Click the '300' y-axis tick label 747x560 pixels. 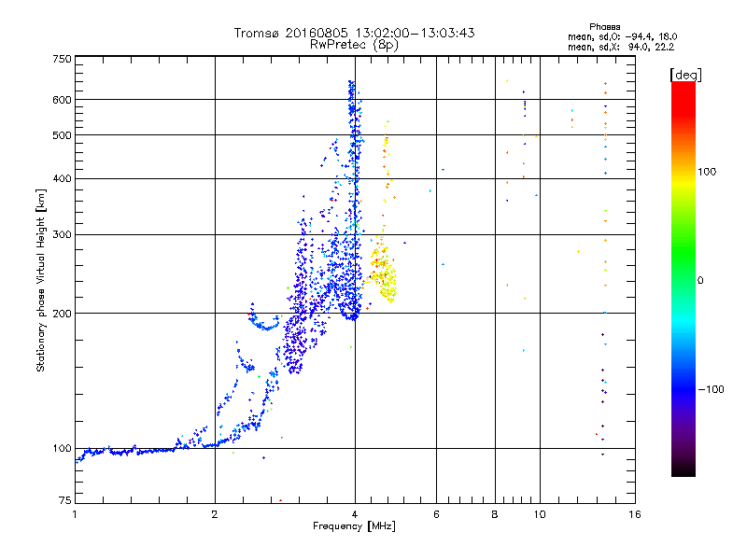tap(62, 235)
